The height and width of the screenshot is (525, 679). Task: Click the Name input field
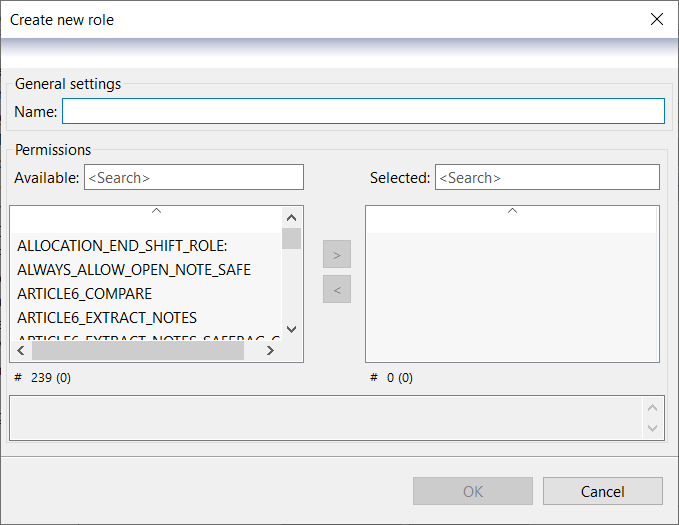(363, 111)
